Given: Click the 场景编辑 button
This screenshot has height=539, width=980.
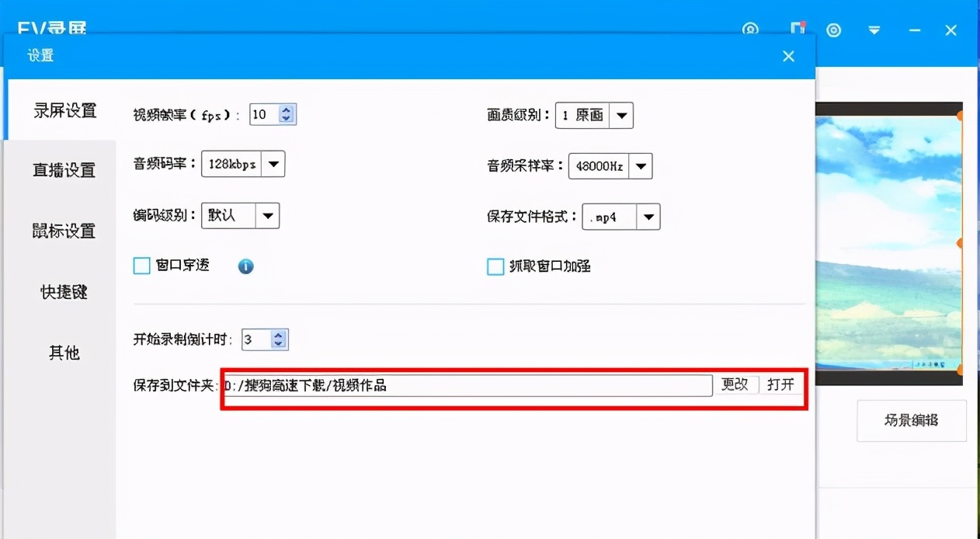Looking at the screenshot, I should 911,420.
